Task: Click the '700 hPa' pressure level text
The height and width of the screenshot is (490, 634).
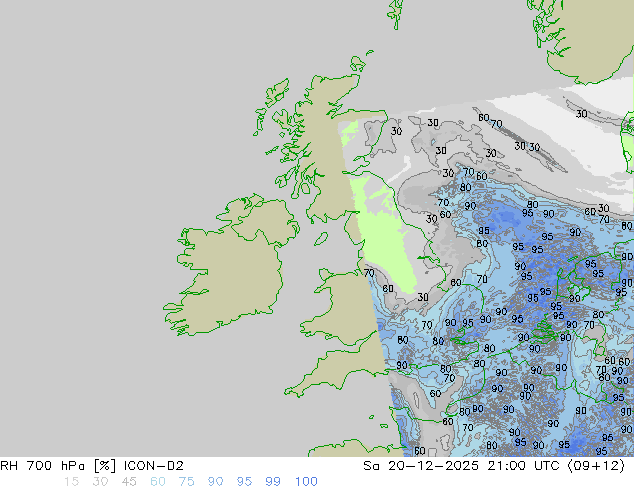Action: click(x=55, y=466)
